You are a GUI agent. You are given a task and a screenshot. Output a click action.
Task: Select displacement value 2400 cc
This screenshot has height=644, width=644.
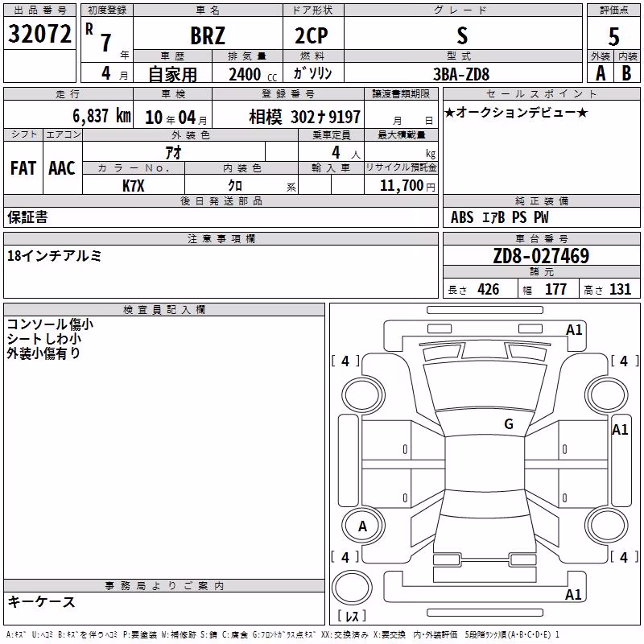(252, 74)
